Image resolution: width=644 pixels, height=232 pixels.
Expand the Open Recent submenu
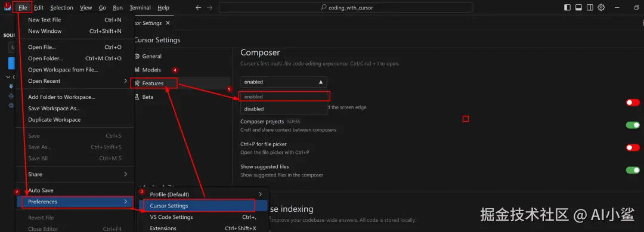(75, 81)
